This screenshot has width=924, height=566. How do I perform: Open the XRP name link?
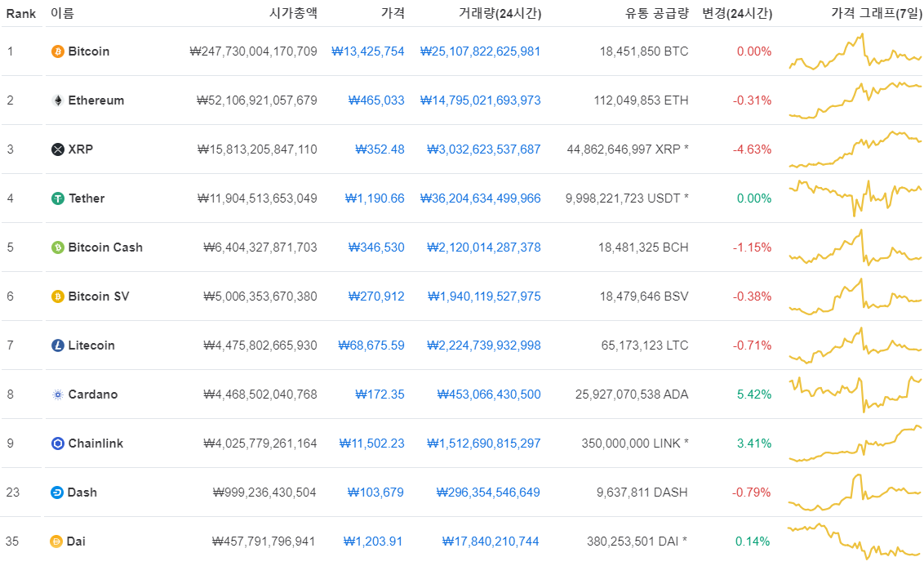pyautogui.click(x=81, y=149)
